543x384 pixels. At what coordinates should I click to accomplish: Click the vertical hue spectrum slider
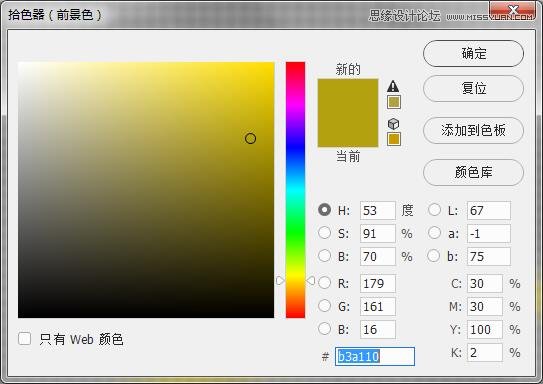295,190
